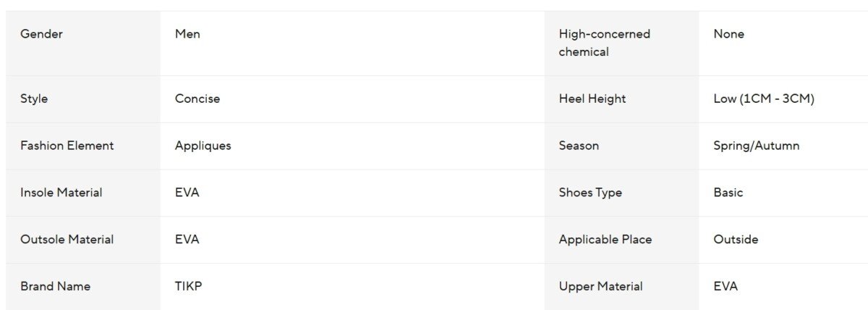Click the Outside applicable place value

point(736,240)
